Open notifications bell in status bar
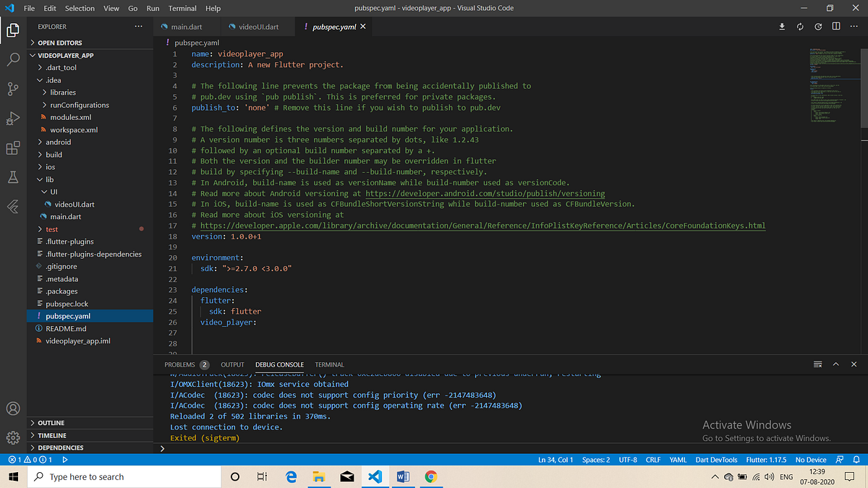This screenshot has height=488, width=868. pos(856,460)
